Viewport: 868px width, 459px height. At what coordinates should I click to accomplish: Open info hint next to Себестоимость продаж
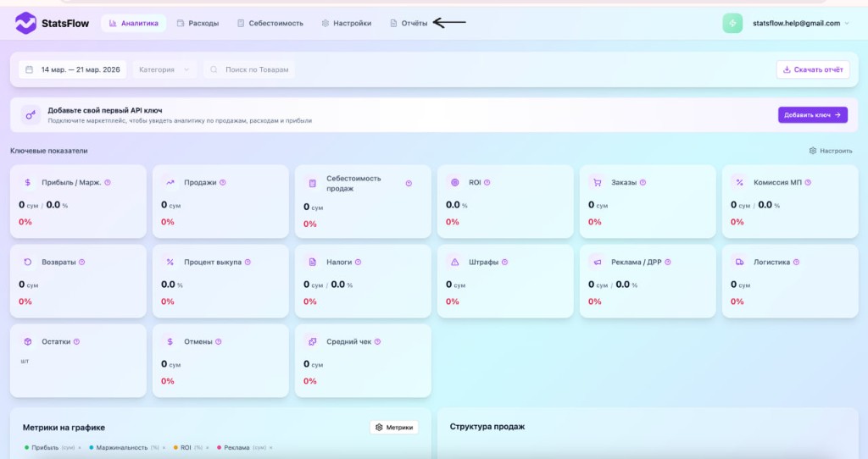(x=409, y=184)
